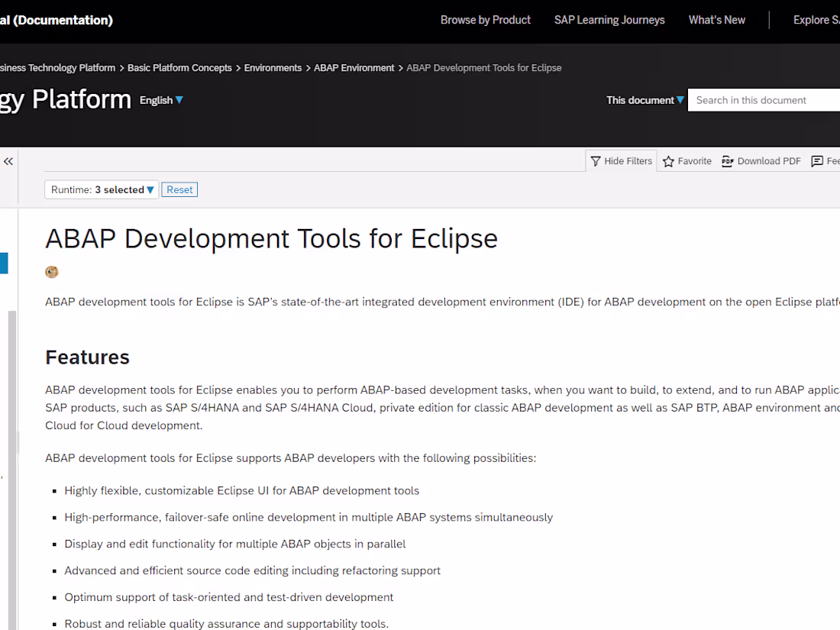The height and width of the screenshot is (630, 840).
Task: Navigate to the ABAP Environment breadcrumb
Action: click(x=354, y=67)
